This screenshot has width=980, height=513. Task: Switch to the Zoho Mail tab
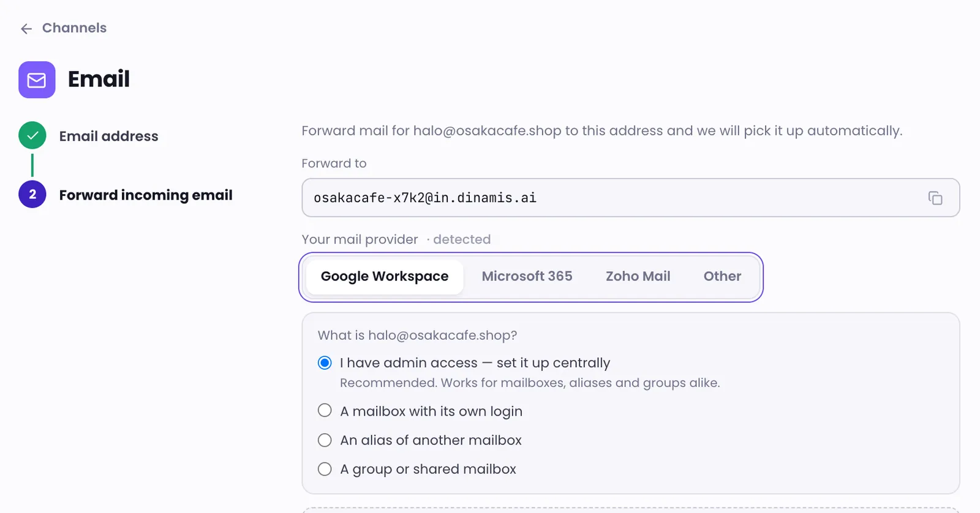click(x=638, y=277)
